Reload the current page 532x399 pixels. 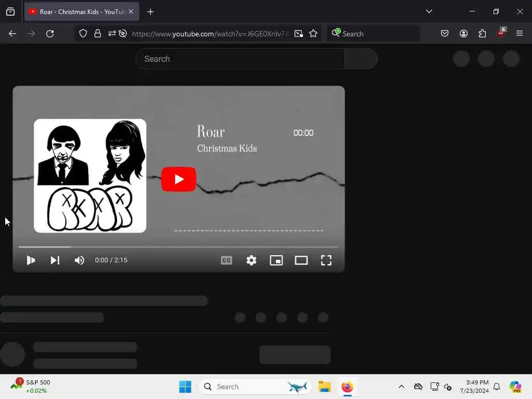click(x=50, y=34)
